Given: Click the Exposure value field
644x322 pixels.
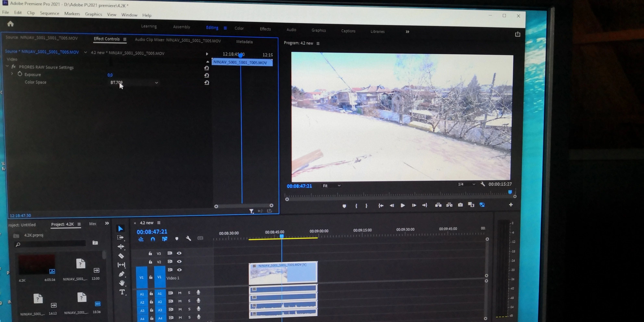Looking at the screenshot, I should (x=110, y=75).
